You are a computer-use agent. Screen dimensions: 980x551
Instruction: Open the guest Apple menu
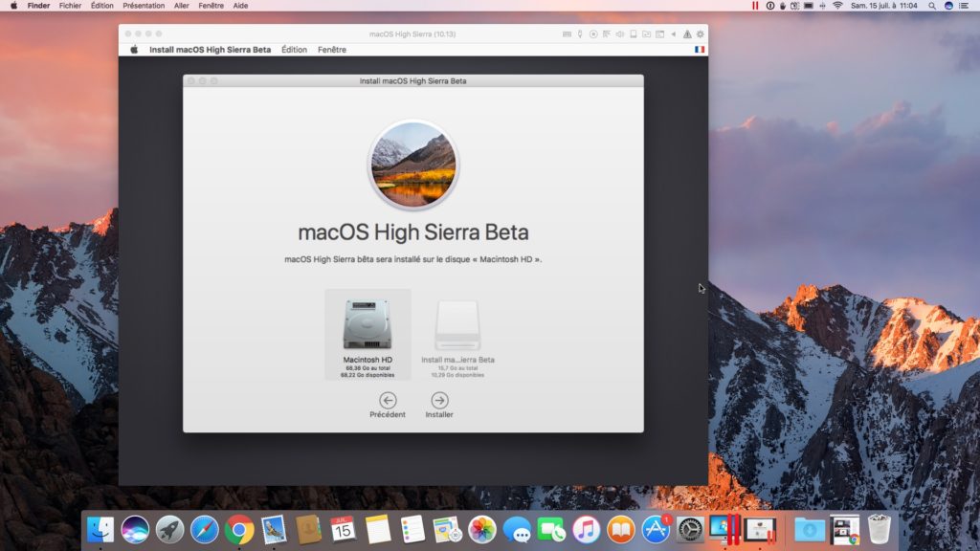[x=134, y=50]
